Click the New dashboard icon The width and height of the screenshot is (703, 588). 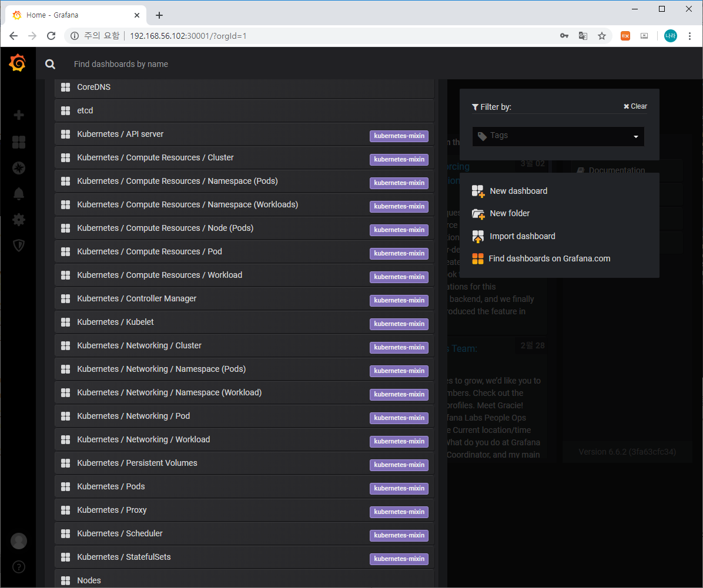tap(478, 191)
